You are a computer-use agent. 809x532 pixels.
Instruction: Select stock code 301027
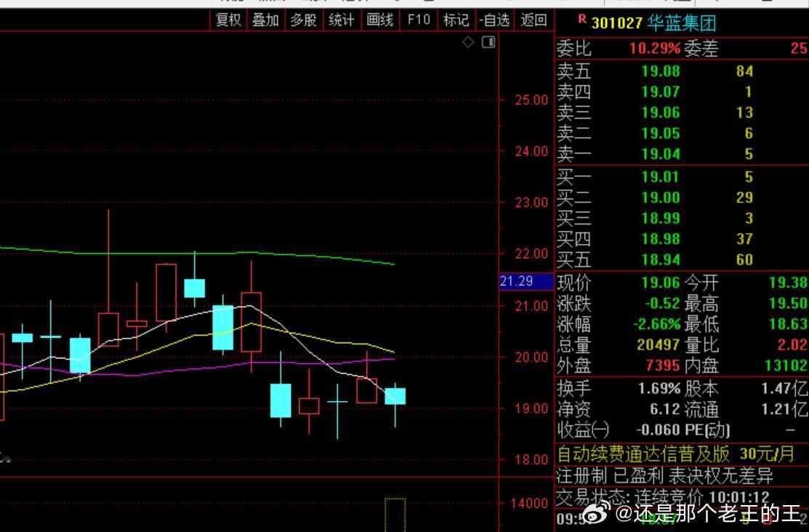tap(616, 23)
